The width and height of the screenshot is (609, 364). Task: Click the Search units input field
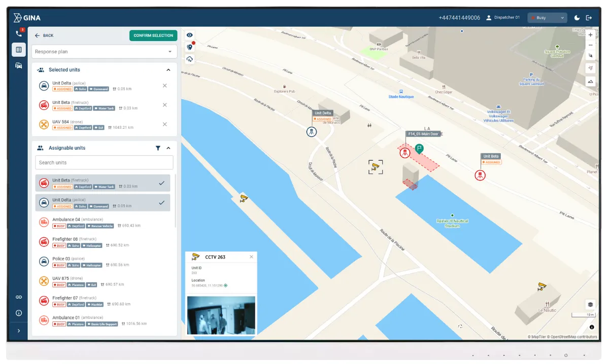(104, 163)
